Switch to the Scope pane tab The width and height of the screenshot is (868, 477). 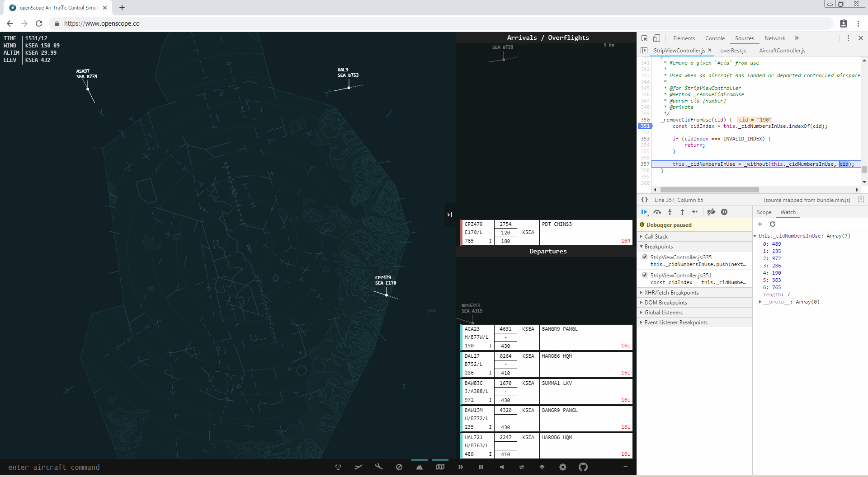click(764, 212)
